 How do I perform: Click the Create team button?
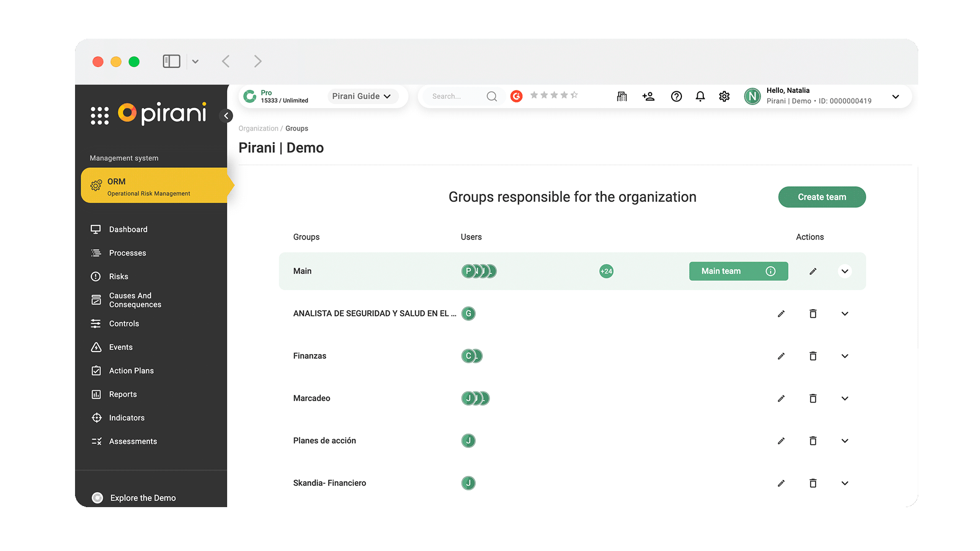[x=822, y=197]
